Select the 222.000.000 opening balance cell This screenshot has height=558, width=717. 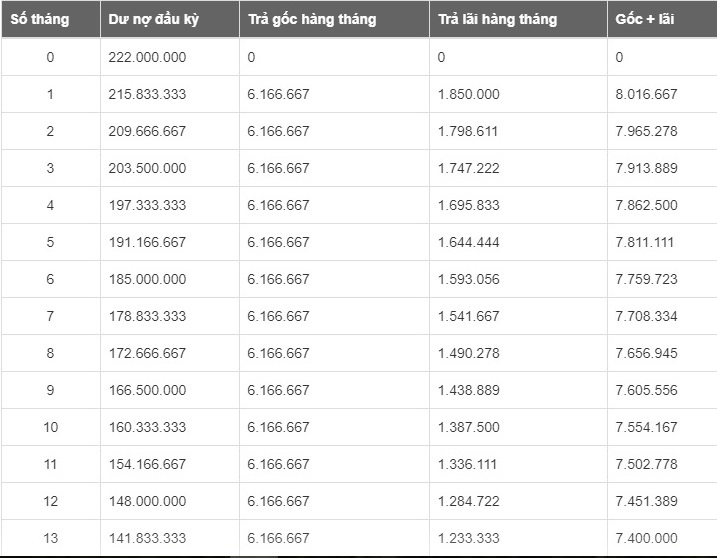[147, 57]
